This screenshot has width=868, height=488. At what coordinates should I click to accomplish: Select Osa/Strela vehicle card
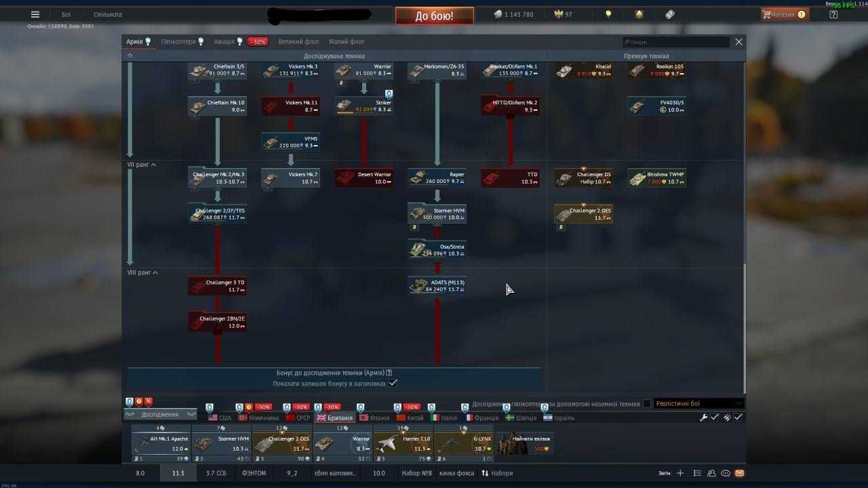click(437, 249)
